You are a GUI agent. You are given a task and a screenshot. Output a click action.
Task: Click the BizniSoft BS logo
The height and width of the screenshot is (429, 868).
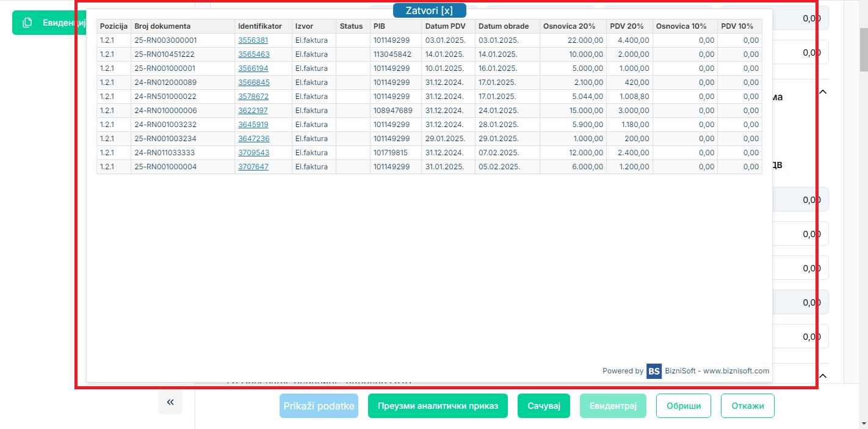pyautogui.click(x=654, y=371)
